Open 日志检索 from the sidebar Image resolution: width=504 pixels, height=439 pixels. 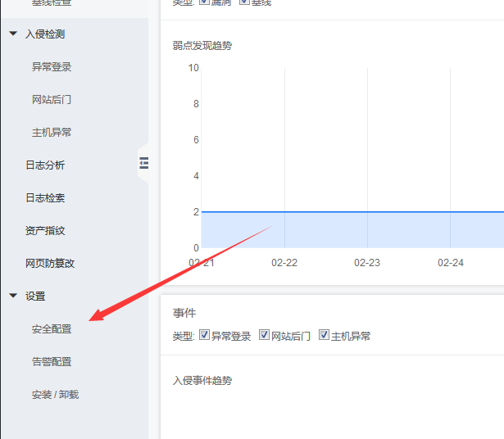pos(45,198)
